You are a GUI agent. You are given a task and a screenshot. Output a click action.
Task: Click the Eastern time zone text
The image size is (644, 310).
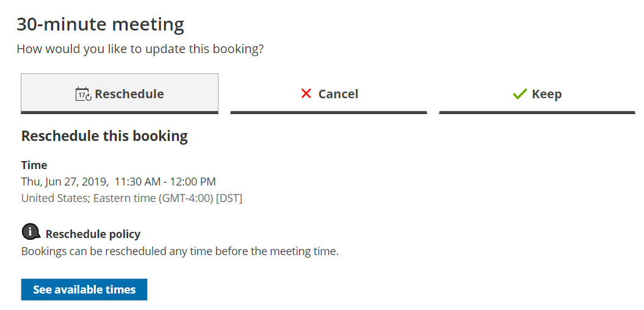[131, 198]
